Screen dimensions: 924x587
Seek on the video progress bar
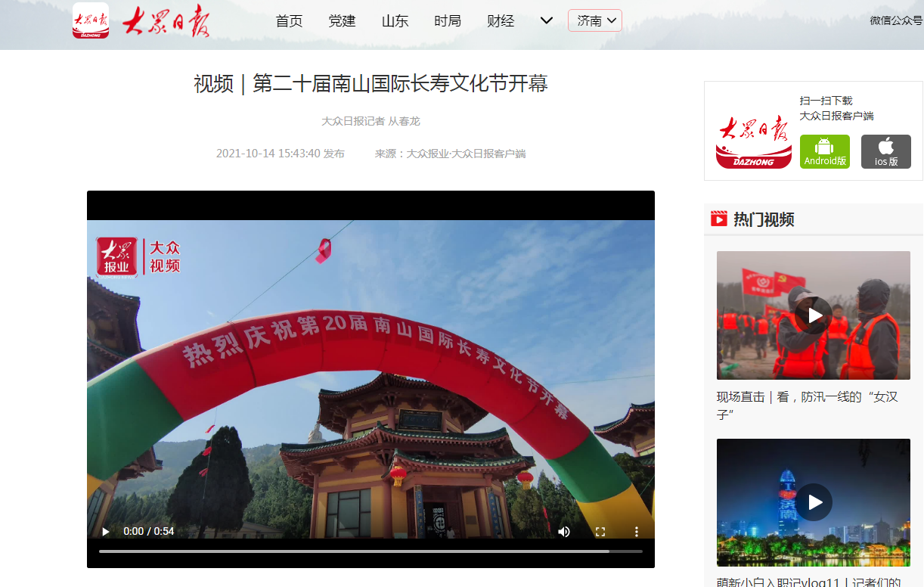(x=371, y=551)
